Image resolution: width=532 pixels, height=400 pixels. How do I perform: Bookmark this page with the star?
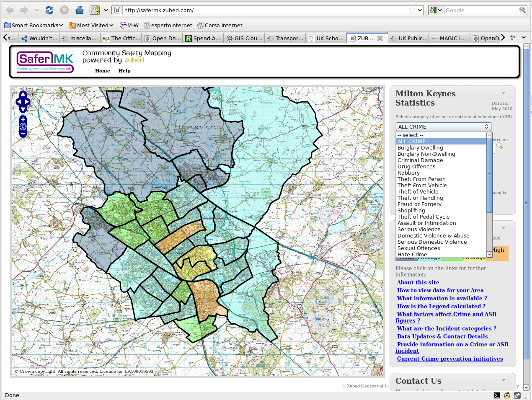pos(412,10)
